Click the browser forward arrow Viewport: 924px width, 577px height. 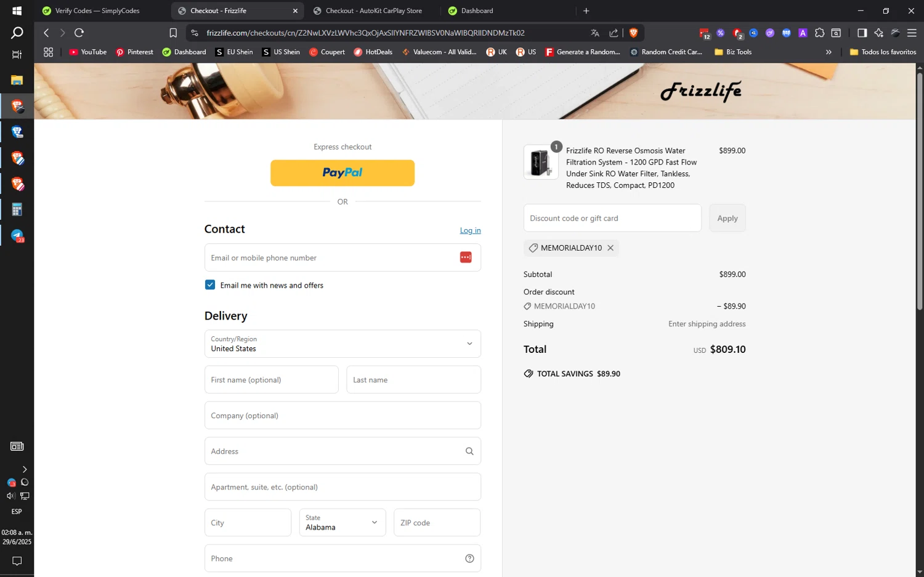(62, 33)
